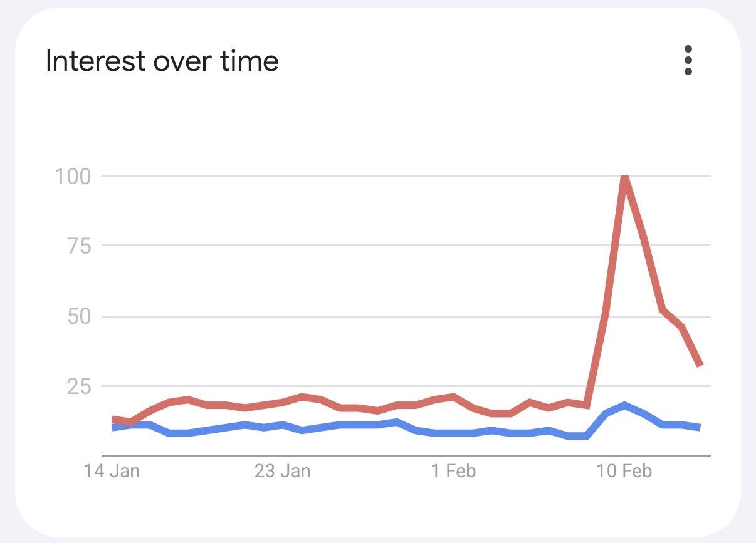The height and width of the screenshot is (543, 756).
Task: Click the "10 Feb" date label
Action: (624, 471)
